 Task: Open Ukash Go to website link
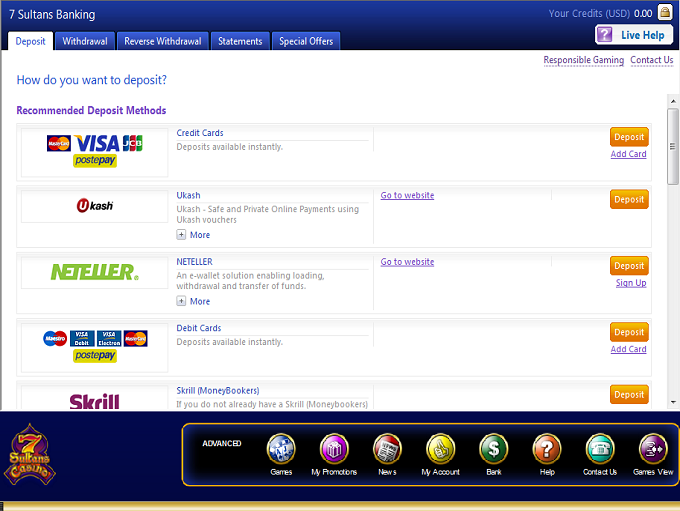pyautogui.click(x=407, y=195)
